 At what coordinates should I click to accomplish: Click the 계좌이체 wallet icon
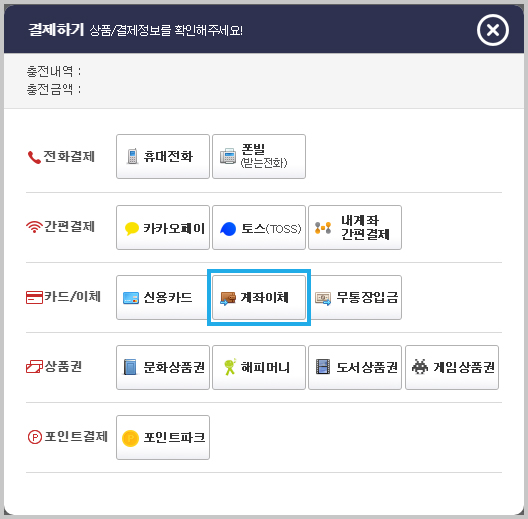[228, 298]
